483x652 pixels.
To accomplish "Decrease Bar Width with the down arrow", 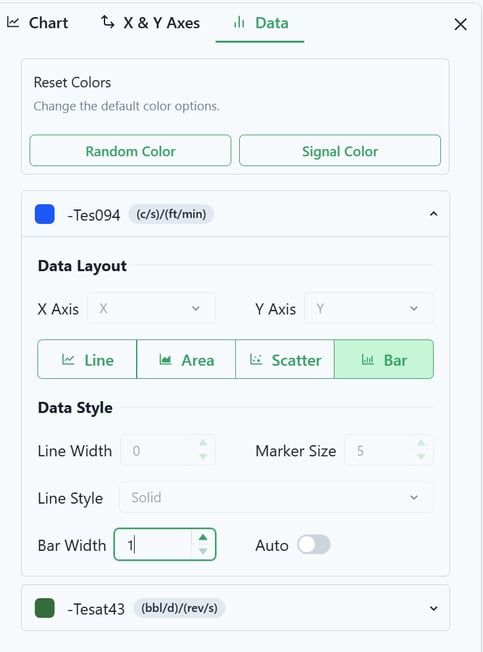I will 203,552.
